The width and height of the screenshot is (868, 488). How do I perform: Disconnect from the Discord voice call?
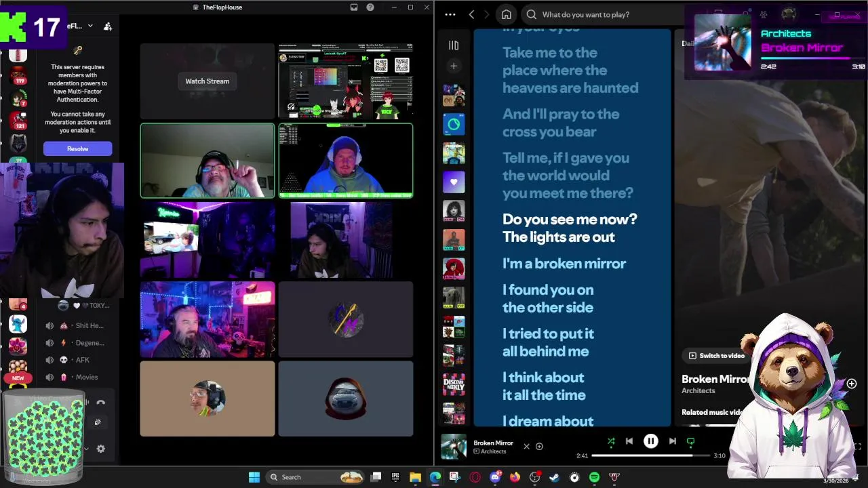click(x=100, y=403)
